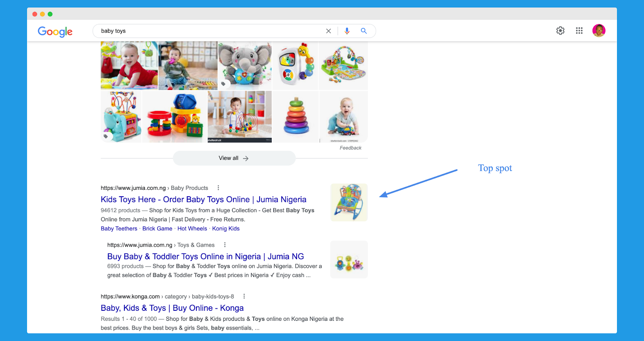Open 'Baby, Kids & Toys | Buy Online - Konga' result

click(172, 308)
